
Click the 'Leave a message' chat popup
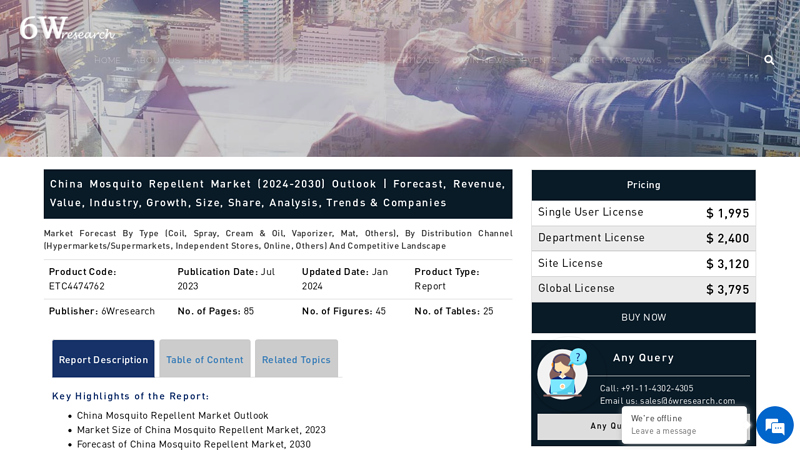[684, 424]
